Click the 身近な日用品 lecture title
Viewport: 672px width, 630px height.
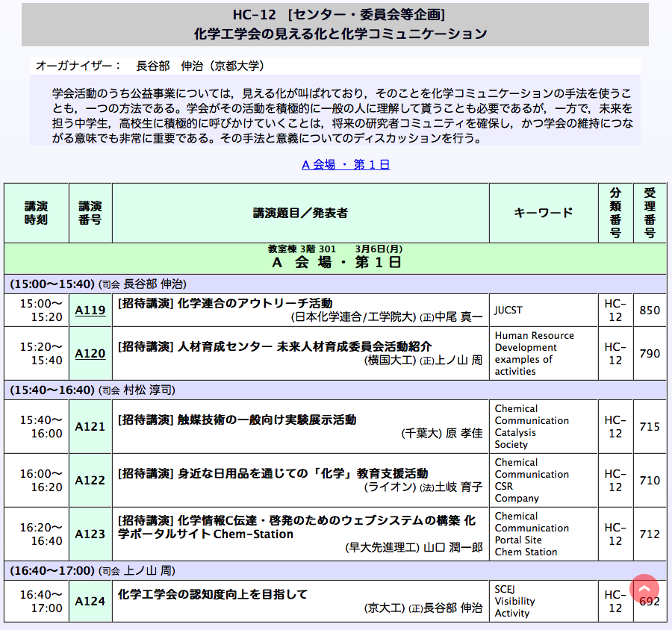[x=272, y=473]
